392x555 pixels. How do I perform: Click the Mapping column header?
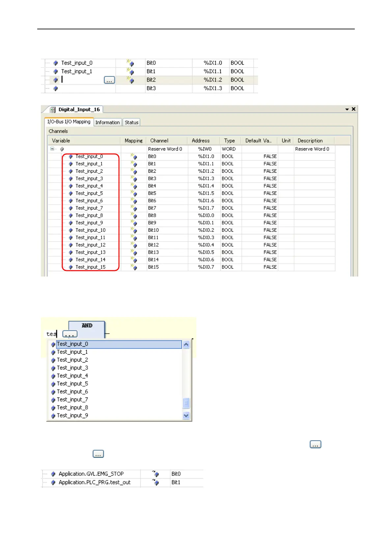pos(133,140)
